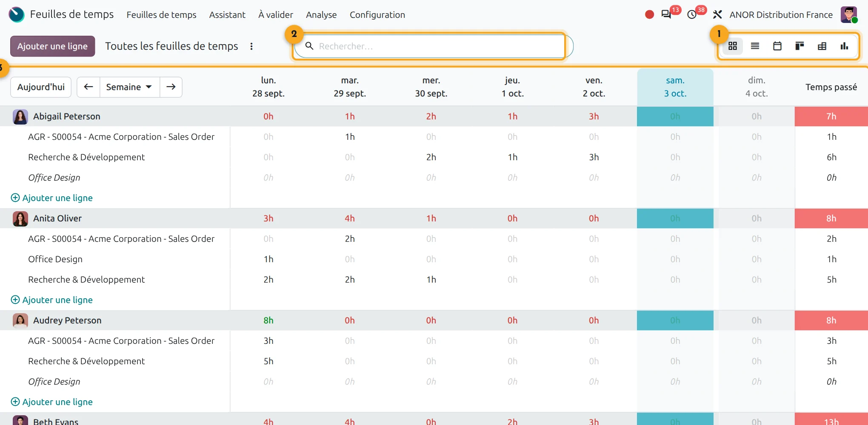Click the Temps passé column header
This screenshot has width=868, height=425.
pyautogui.click(x=831, y=87)
